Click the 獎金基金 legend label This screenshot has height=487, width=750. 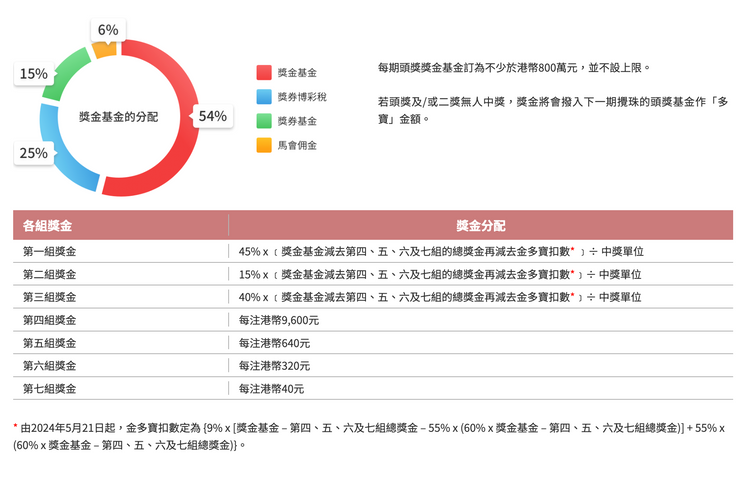click(297, 73)
